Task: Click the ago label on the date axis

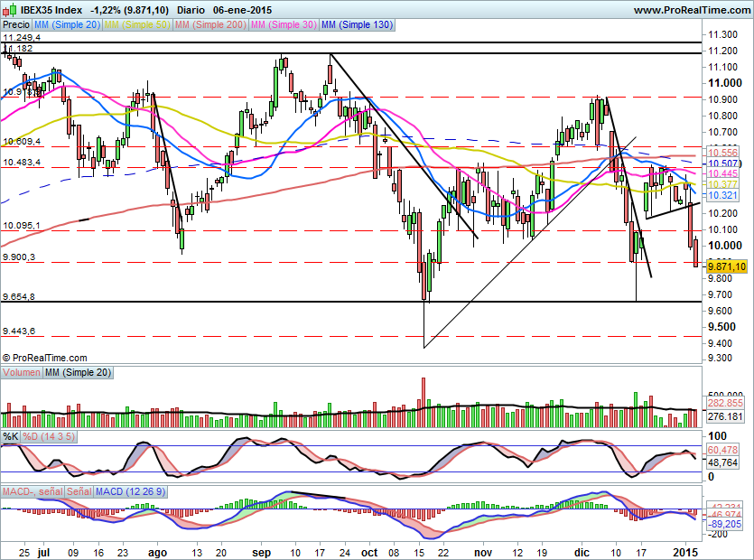Action: 157,553
